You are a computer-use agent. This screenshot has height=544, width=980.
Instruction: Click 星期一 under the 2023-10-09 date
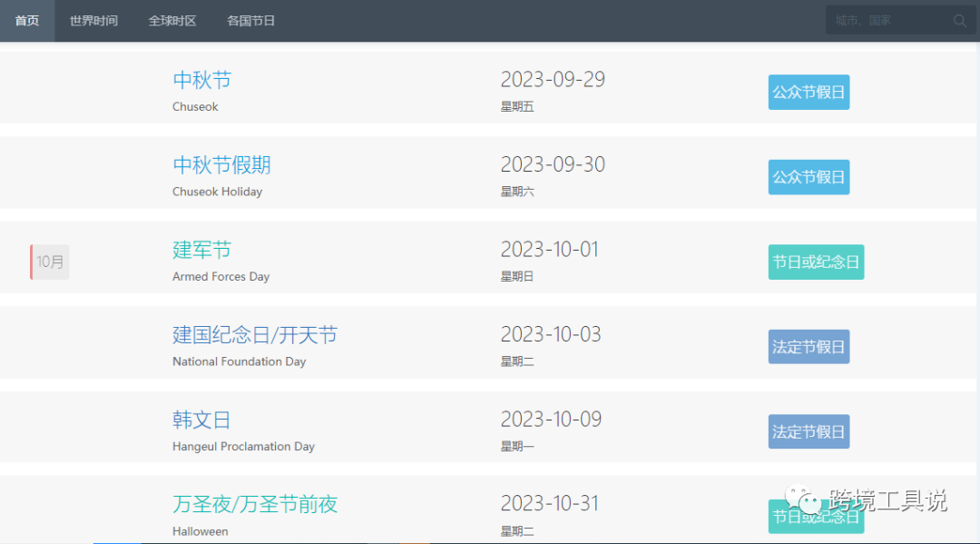coord(517,447)
